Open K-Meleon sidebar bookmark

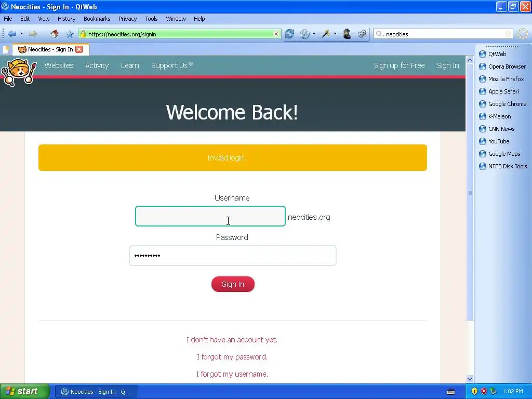pyautogui.click(x=495, y=116)
